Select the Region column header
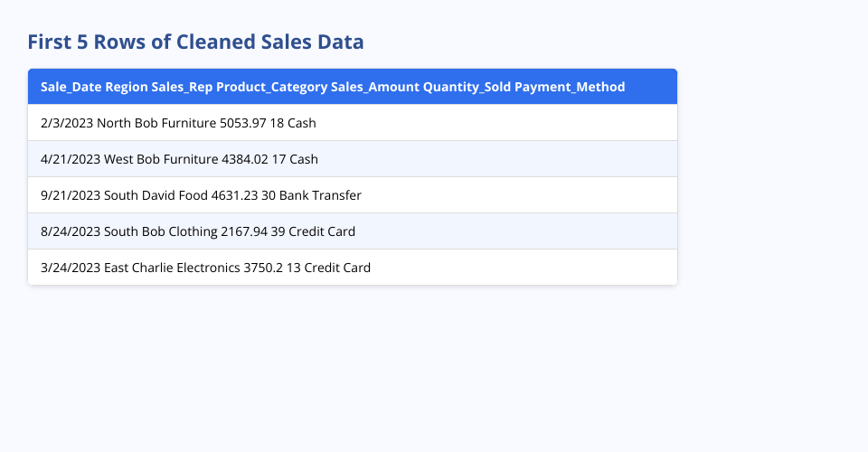The width and height of the screenshot is (868, 452). 127,87
